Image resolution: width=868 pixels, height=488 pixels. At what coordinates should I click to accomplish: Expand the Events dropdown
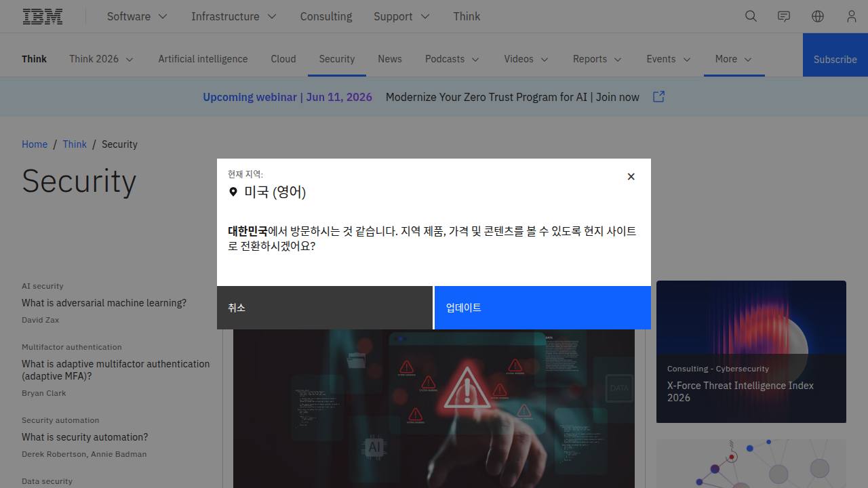point(669,59)
